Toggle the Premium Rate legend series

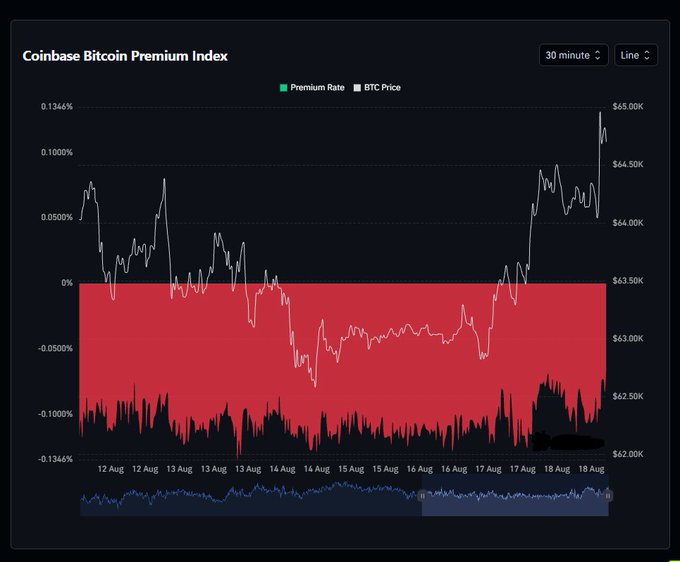click(312, 88)
